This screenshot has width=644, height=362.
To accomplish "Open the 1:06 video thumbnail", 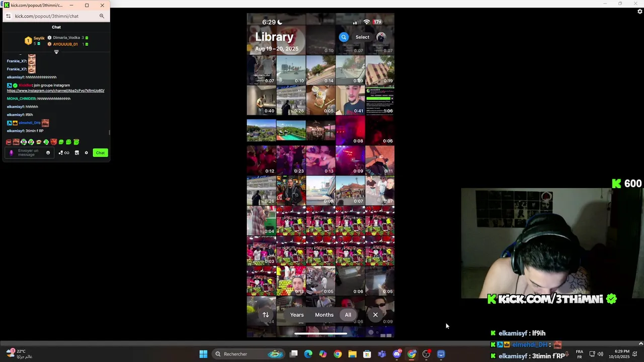I will (380, 100).
